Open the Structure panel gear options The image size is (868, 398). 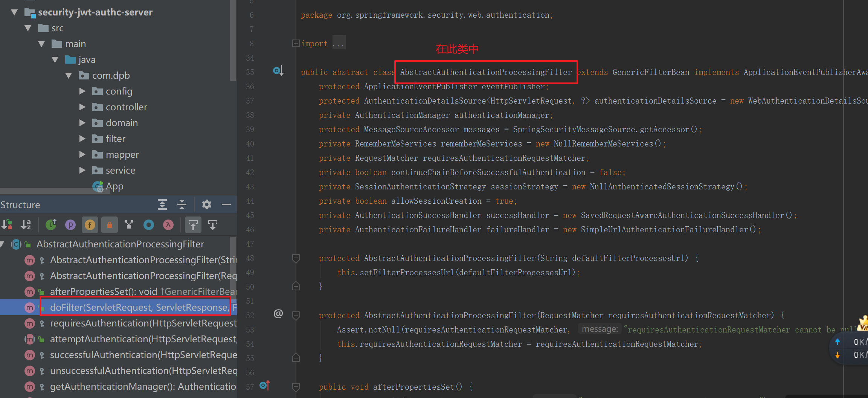click(206, 204)
